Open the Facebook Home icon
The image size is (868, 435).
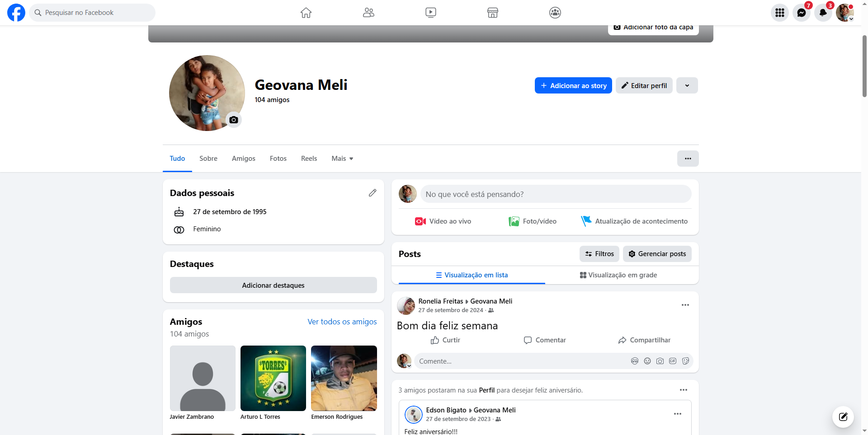pos(306,13)
